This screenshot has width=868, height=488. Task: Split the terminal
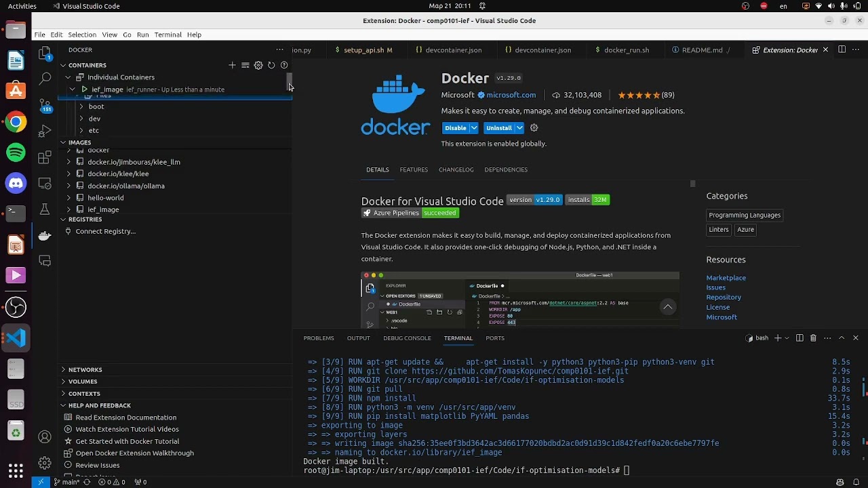click(x=800, y=338)
